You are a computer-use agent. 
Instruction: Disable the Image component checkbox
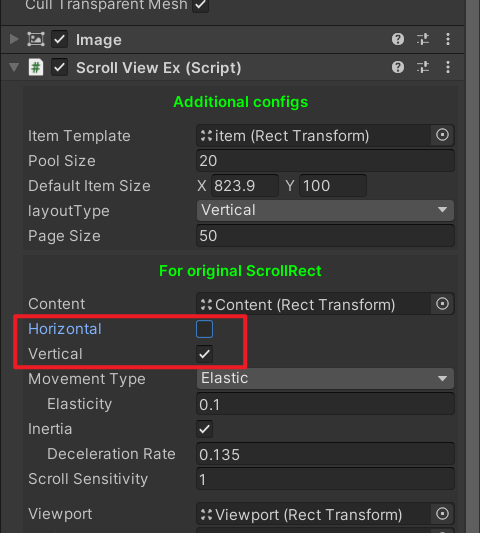[59, 39]
